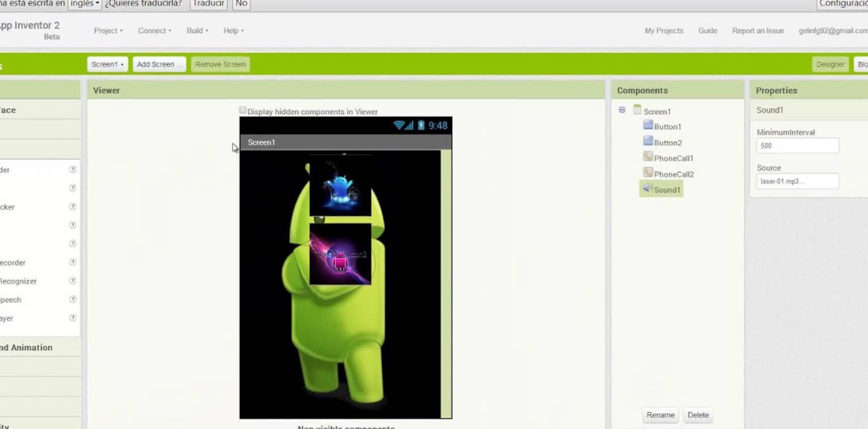The image size is (868, 429).
Task: Rename the selected component
Action: 660,415
